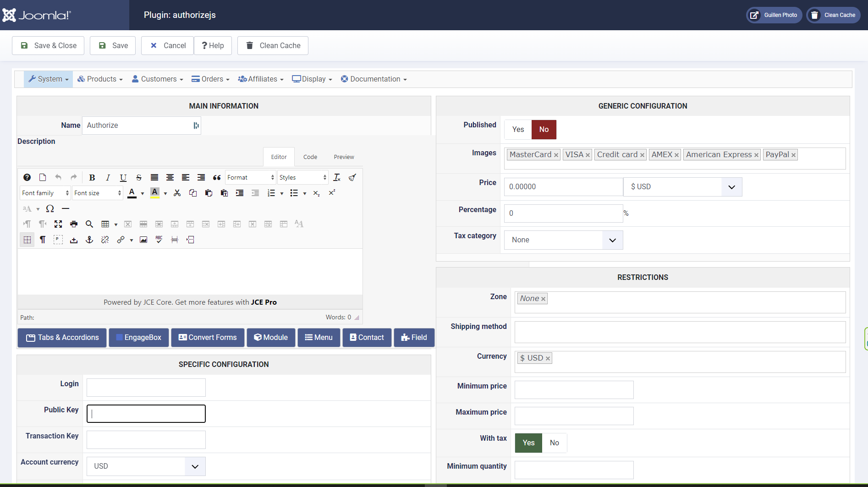Underline the selected description text

click(x=123, y=178)
